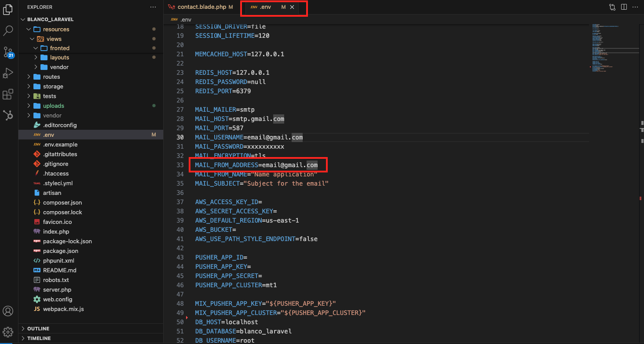The width and height of the screenshot is (644, 344).
Task: Open Explorer more actions ellipsis
Action: [153, 7]
